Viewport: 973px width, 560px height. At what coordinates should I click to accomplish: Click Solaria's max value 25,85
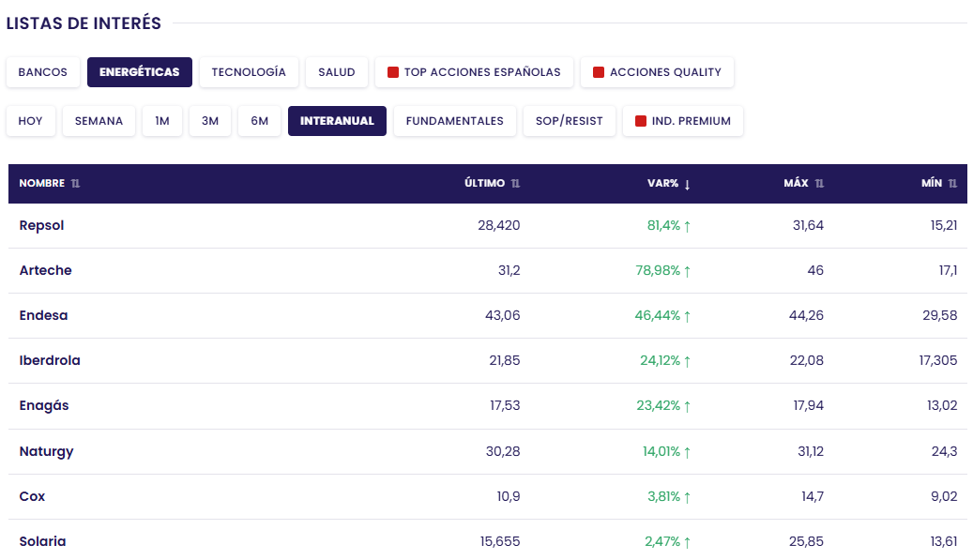807,541
